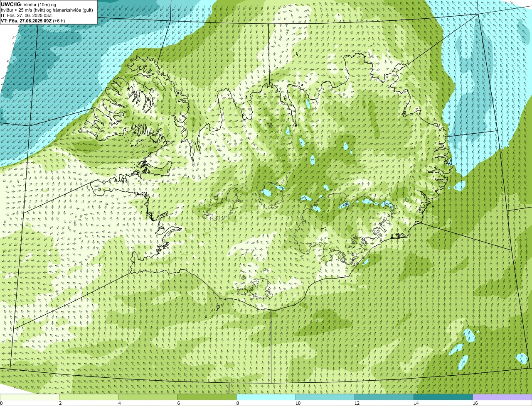Screen dimensions: 532x406
Task: Click the legend scale value 2
Action: (x=60, y=403)
